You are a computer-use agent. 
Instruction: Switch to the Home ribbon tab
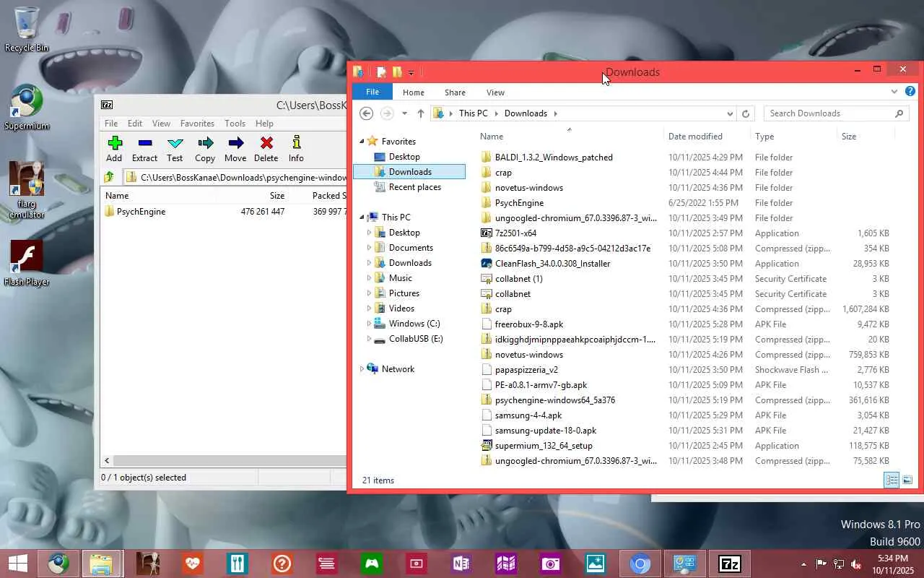414,92
